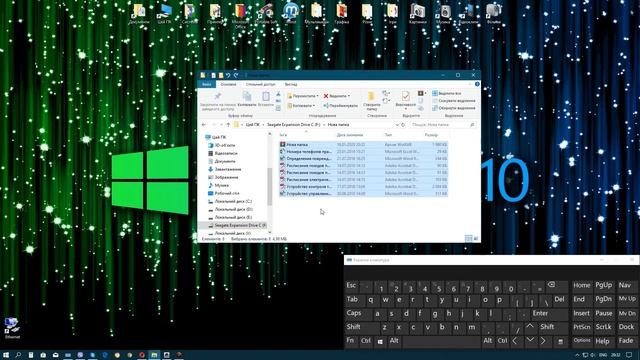Open the Цей ПК desktop shortcut

(164, 13)
